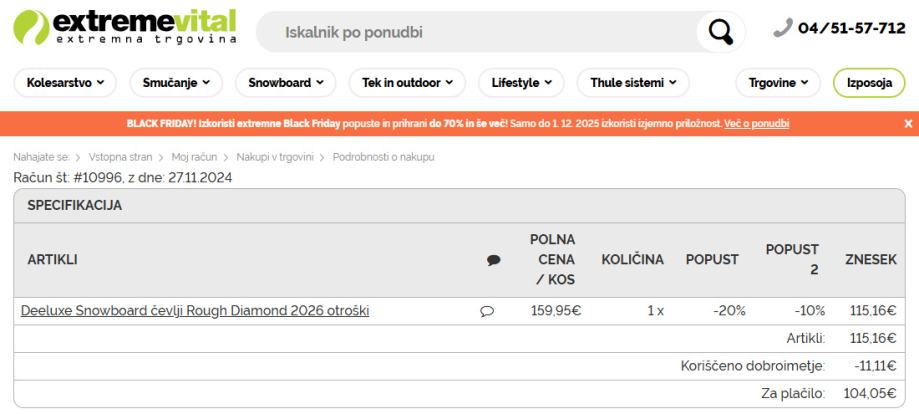Click the ZNESEK column header
Viewport: 919px width, 414px height.
pyautogui.click(x=870, y=260)
